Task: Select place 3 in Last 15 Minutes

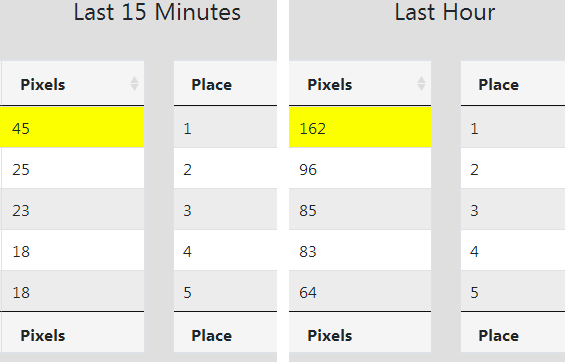Action: 225,209
